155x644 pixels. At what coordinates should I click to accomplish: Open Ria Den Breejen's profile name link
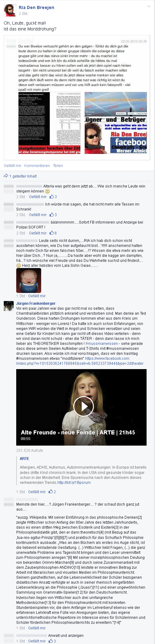click(36, 8)
